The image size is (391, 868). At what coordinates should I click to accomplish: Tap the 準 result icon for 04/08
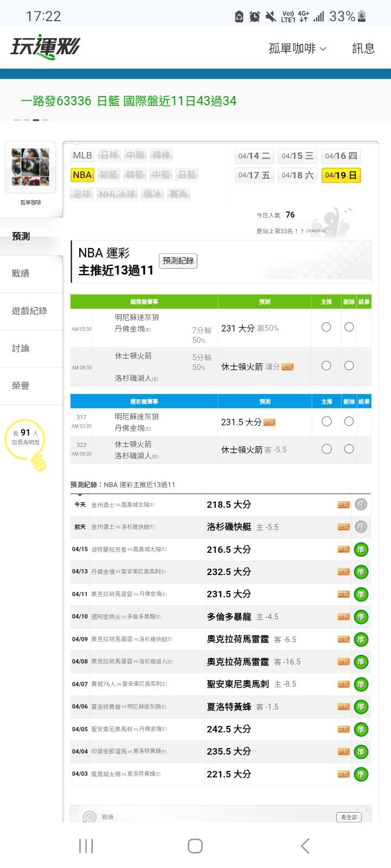coord(361,662)
